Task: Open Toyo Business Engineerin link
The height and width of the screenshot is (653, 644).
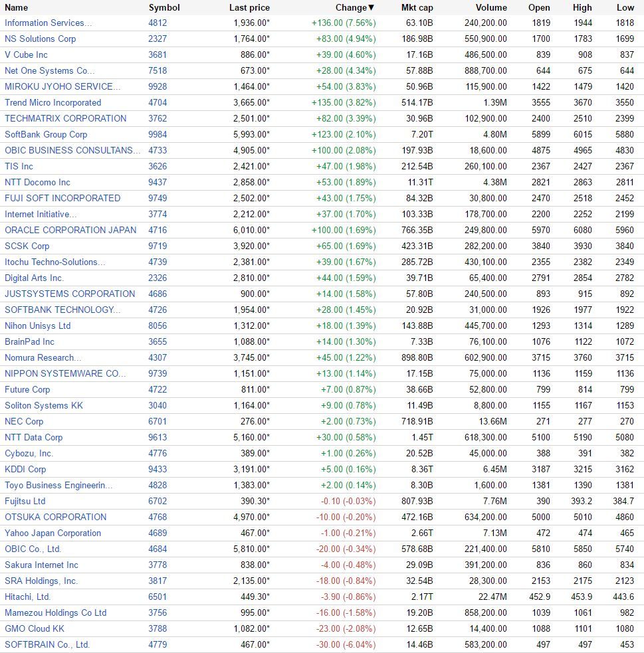Action: click(x=58, y=485)
